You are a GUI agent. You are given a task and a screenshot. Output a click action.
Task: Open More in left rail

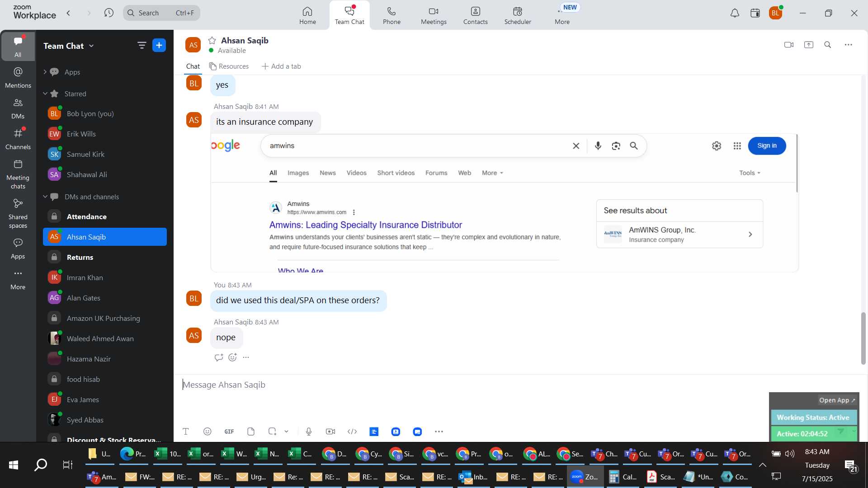pos(18,279)
